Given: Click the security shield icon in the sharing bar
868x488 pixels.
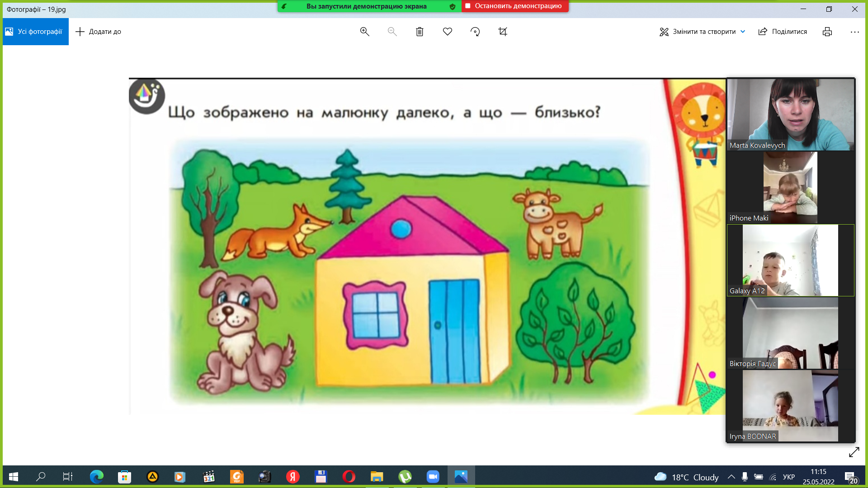Looking at the screenshot, I should [453, 6].
